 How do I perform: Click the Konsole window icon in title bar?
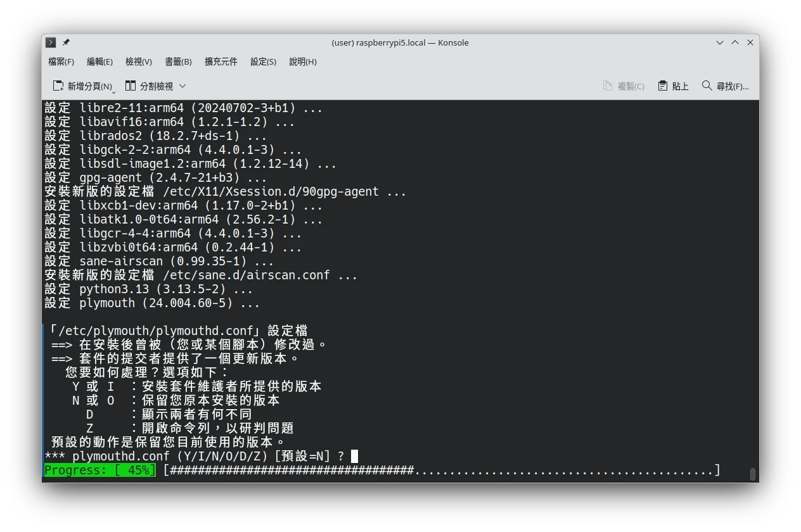coord(51,42)
